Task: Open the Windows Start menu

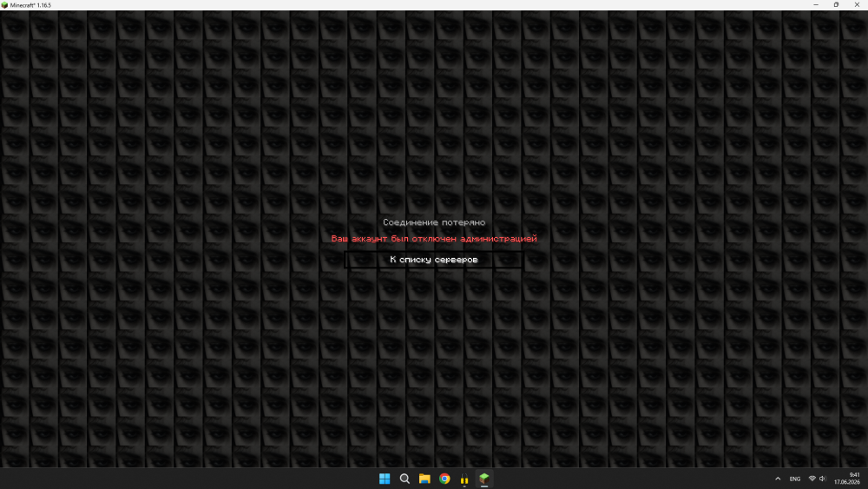Action: pos(385,479)
